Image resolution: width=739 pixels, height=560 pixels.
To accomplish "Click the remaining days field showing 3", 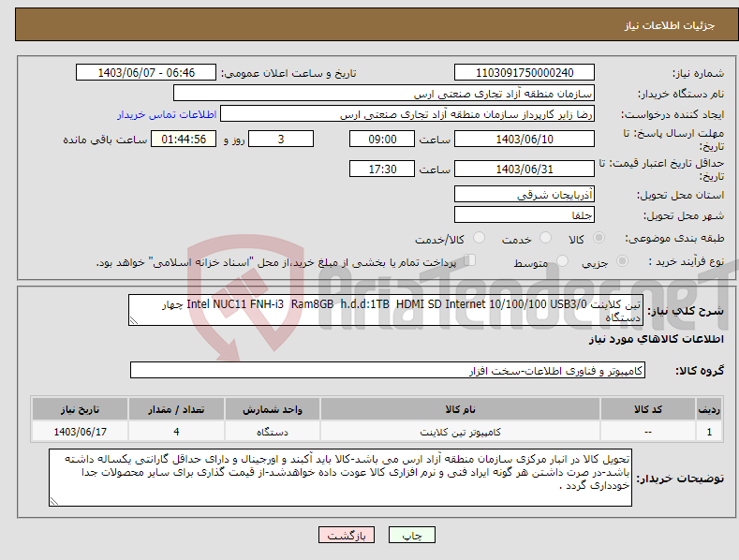I will click(281, 139).
